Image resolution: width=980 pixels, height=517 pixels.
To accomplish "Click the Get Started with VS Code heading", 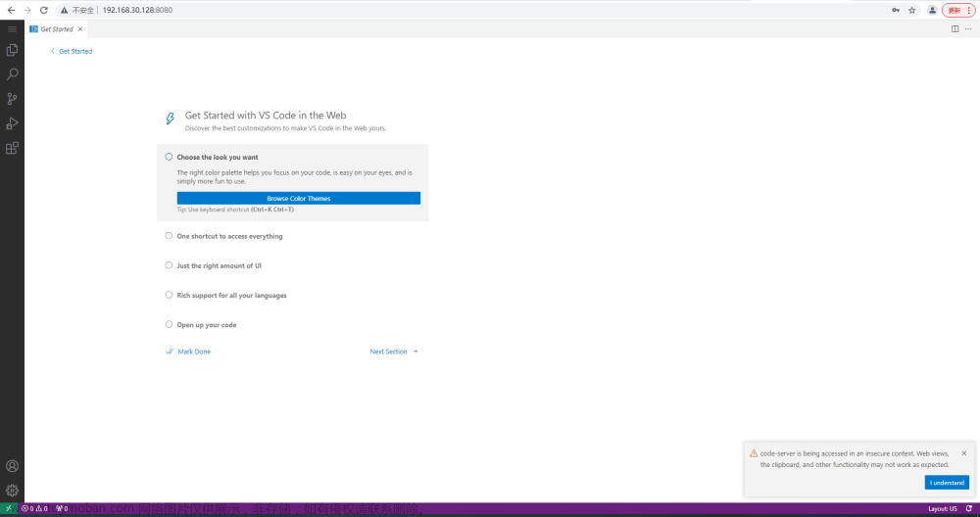I will [x=266, y=115].
